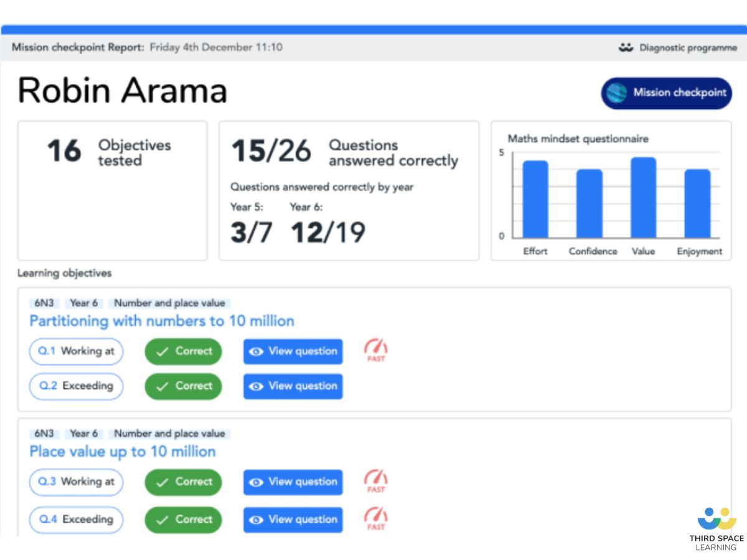Click the Number and place value tag
747x560 pixels.
tap(170, 303)
